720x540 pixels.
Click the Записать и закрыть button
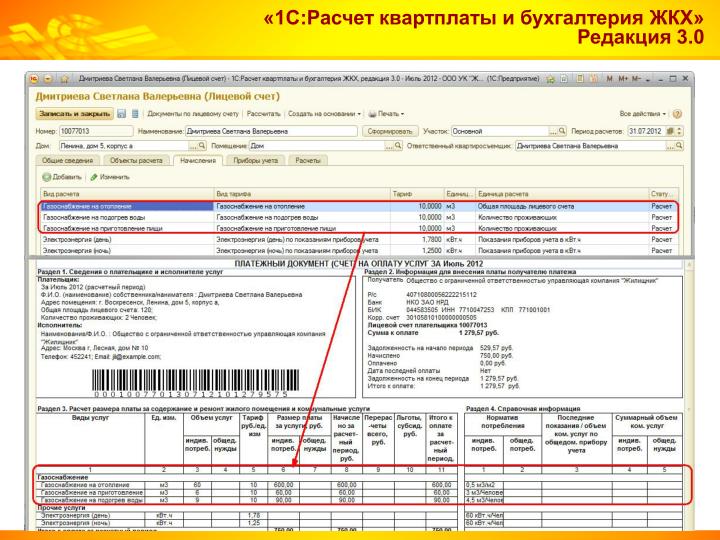74,113
